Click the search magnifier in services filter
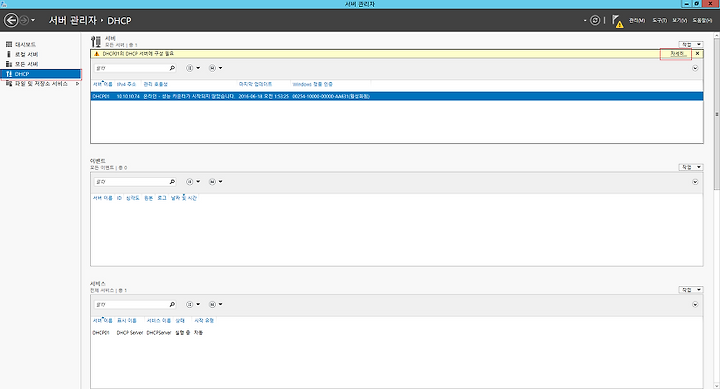720x389 pixels. click(x=172, y=304)
